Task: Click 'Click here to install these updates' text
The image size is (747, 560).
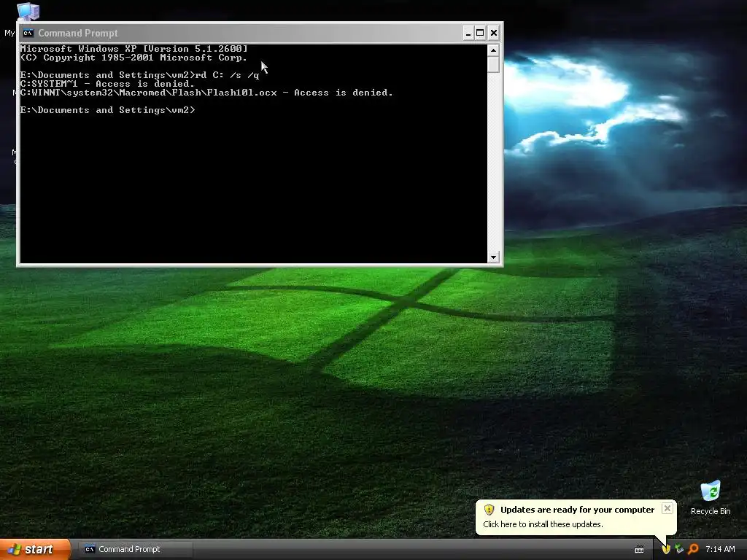Action: click(543, 524)
